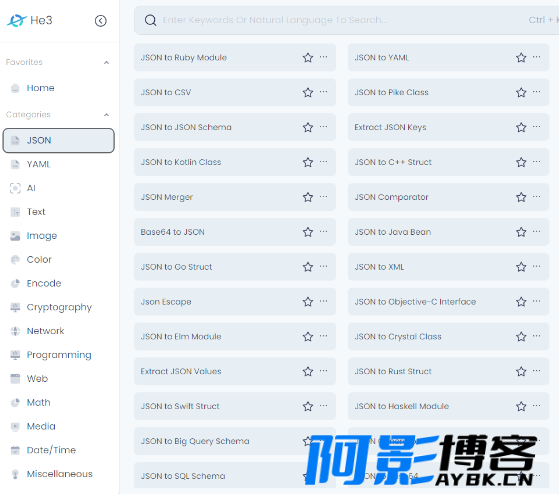Select the YAML category
Image resolution: width=559 pixels, height=496 pixels.
point(58,164)
